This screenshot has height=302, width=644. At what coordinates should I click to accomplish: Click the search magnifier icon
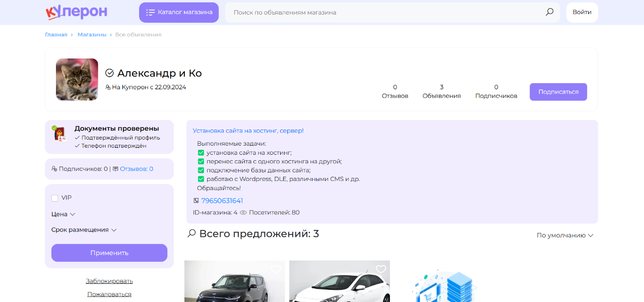coord(549,12)
